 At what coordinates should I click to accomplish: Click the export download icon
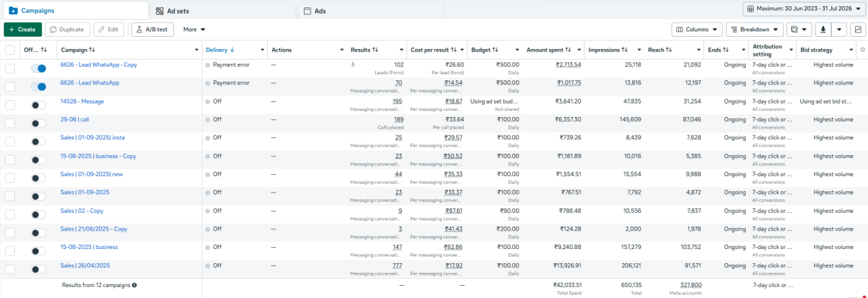823,29
